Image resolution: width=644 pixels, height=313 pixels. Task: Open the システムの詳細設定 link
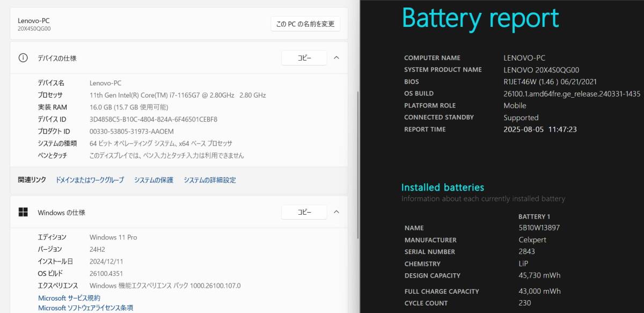coord(209,180)
